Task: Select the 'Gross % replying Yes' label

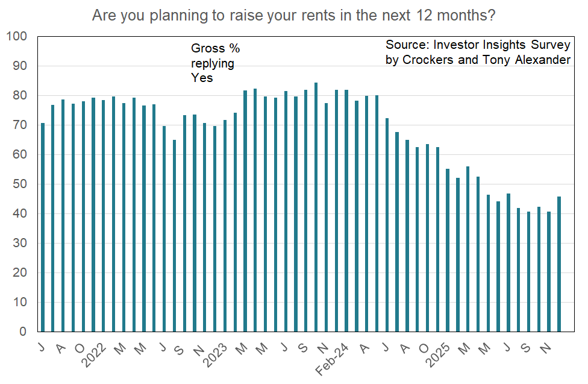Action: click(x=215, y=63)
